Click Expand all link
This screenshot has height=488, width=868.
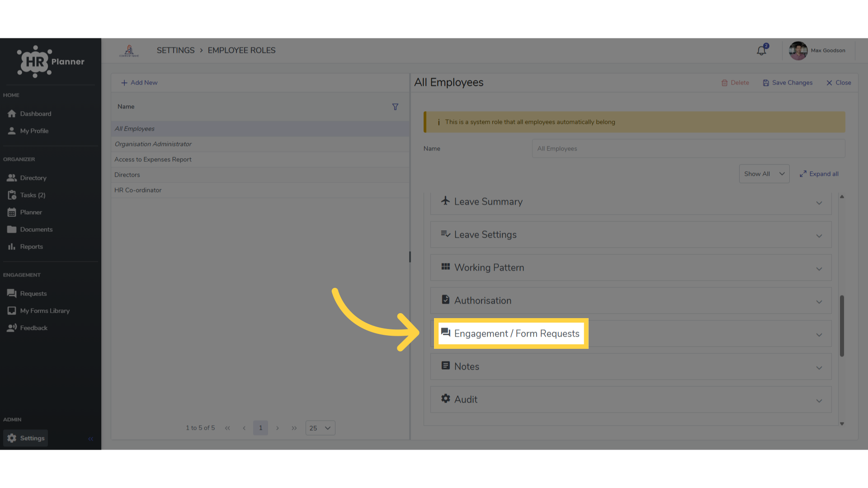[x=819, y=174]
